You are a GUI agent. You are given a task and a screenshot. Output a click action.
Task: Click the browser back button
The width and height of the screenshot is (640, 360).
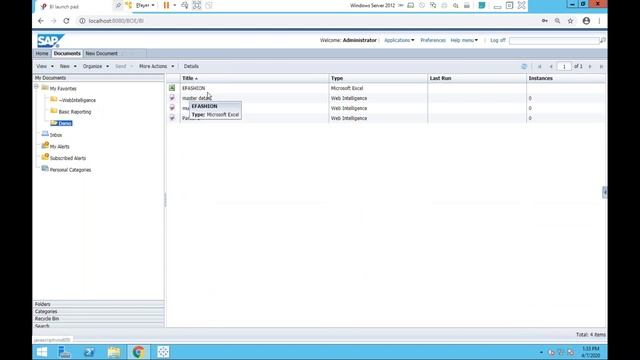pos(41,21)
